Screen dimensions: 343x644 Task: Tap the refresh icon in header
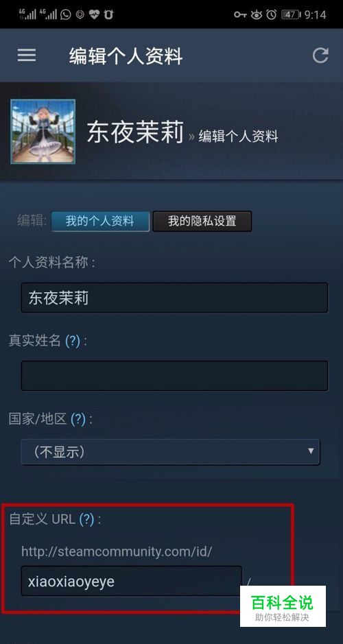[320, 56]
